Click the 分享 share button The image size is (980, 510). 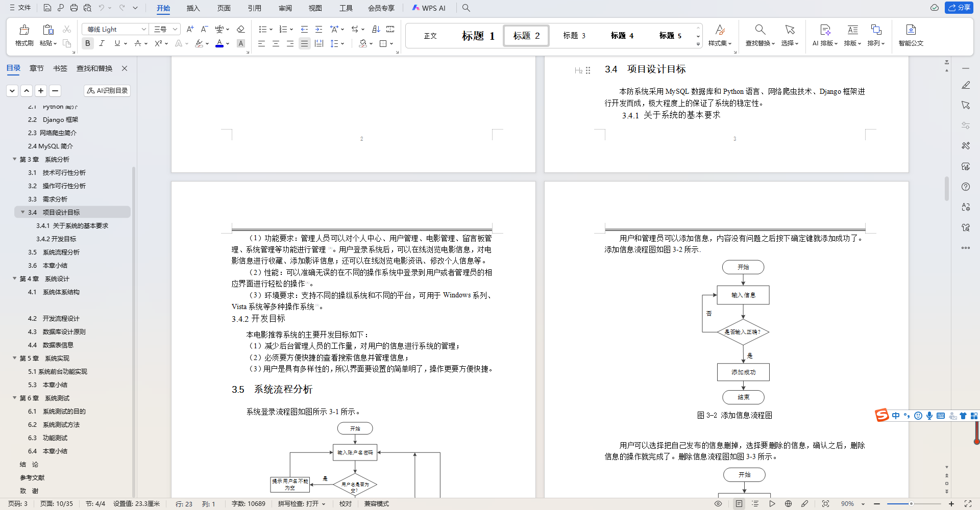tap(959, 8)
